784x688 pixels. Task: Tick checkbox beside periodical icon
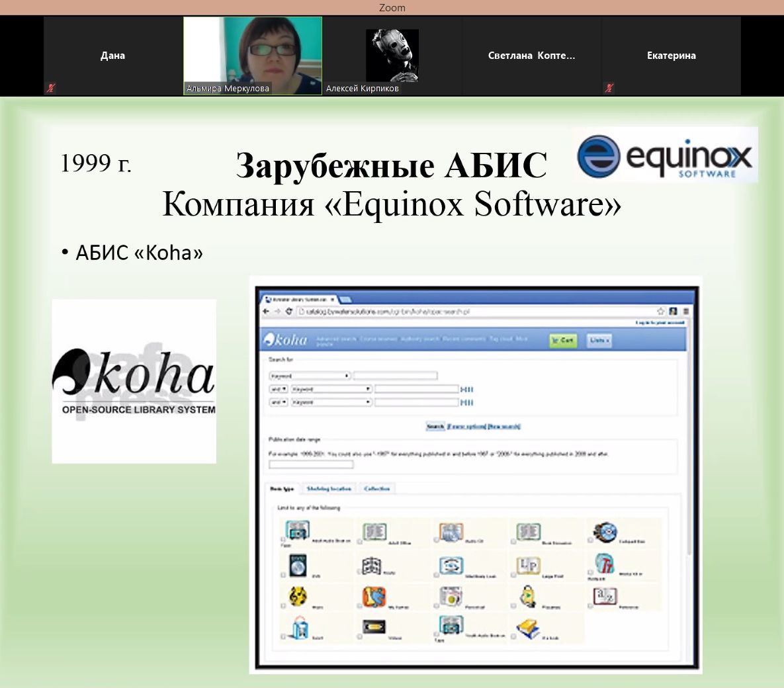click(437, 606)
